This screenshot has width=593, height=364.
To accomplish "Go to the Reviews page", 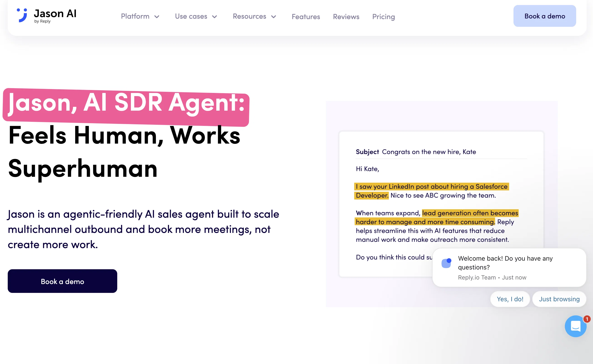I will pyautogui.click(x=346, y=17).
